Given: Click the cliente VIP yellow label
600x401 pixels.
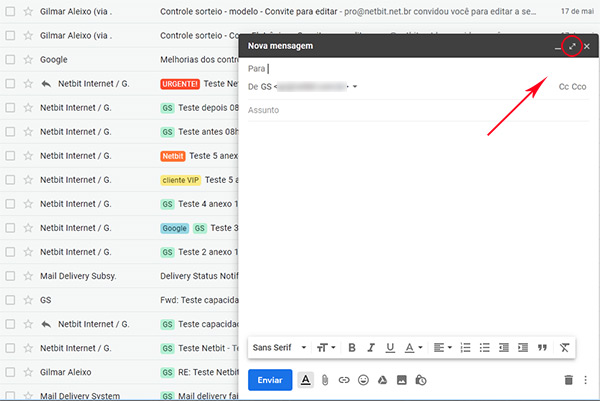Looking at the screenshot, I should [x=181, y=180].
